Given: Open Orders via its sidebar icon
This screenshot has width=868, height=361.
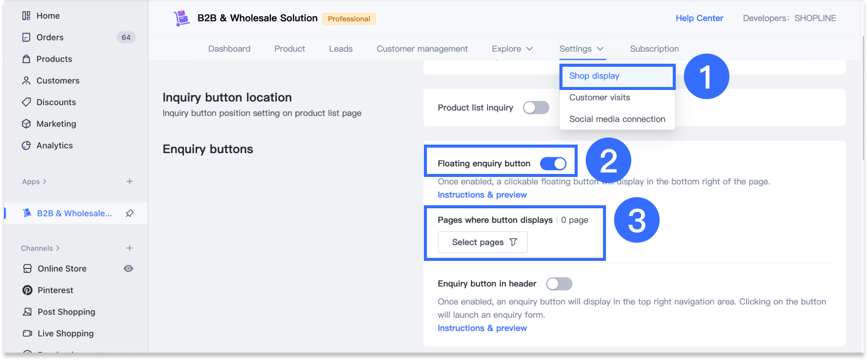Looking at the screenshot, I should point(26,37).
